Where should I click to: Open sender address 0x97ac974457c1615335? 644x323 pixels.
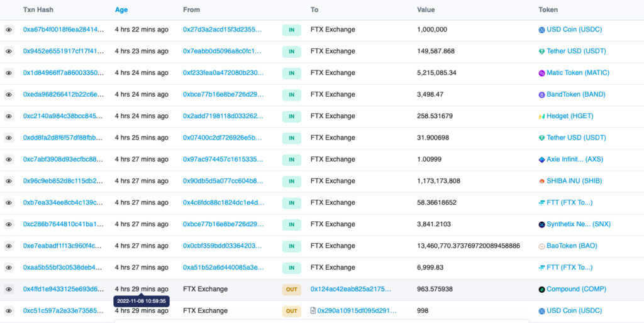point(223,159)
